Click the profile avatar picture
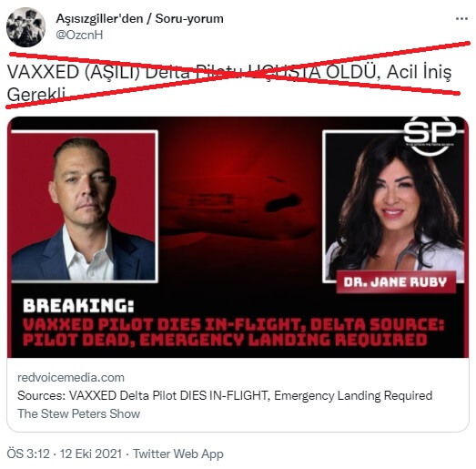This screenshot has height=469, width=476. tap(25, 27)
